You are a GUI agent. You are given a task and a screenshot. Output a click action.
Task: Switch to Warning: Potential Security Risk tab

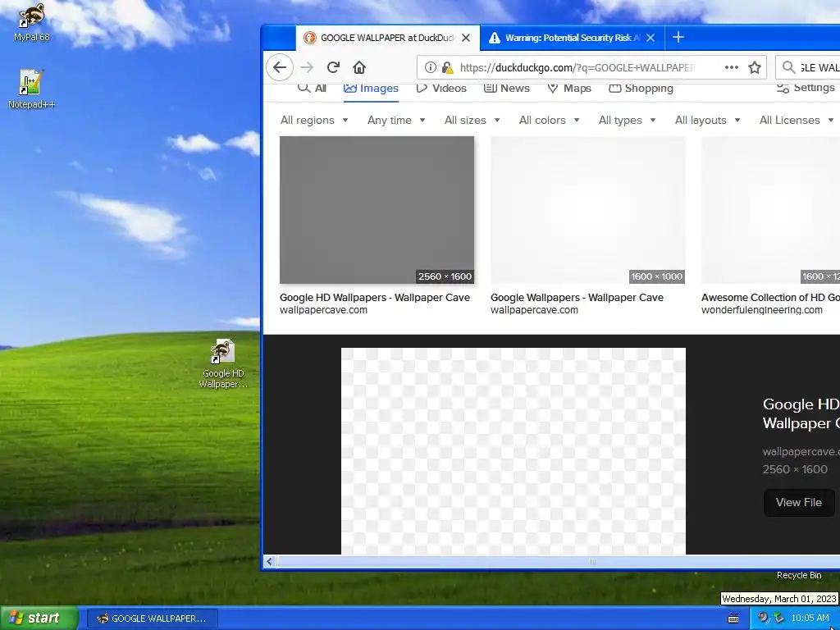(x=572, y=38)
